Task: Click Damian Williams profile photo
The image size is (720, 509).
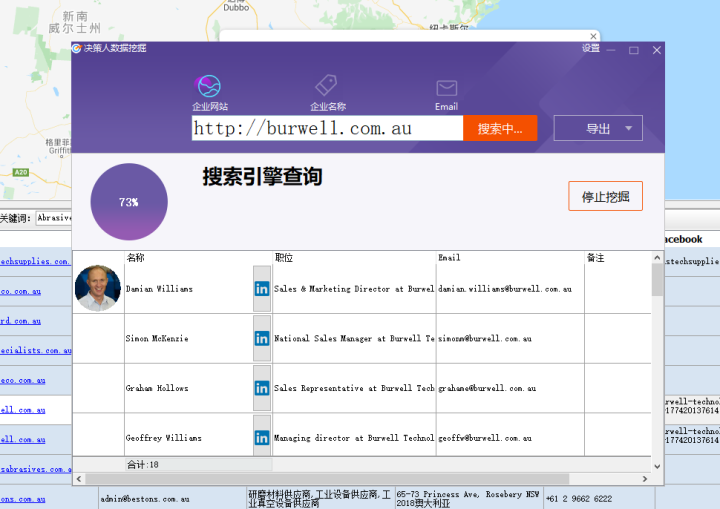Action: tap(98, 288)
